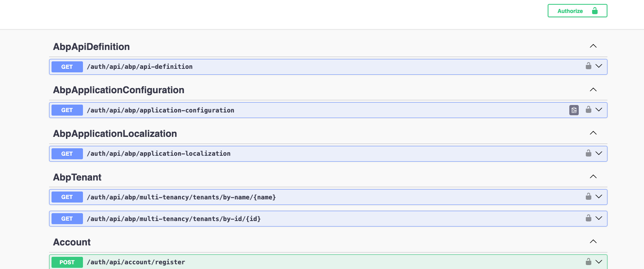The width and height of the screenshot is (644, 269).
Task: Click the lock icon on api-definition endpoint
Action: click(588, 66)
